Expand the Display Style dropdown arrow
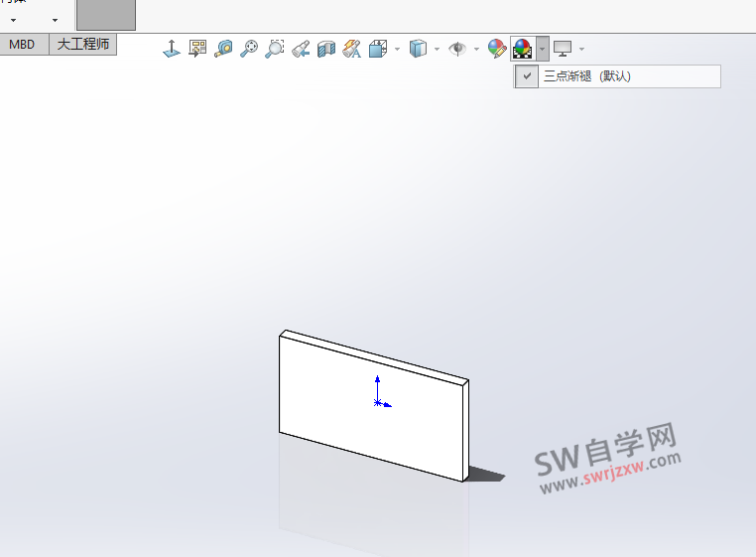The width and height of the screenshot is (756, 557). pos(437,50)
